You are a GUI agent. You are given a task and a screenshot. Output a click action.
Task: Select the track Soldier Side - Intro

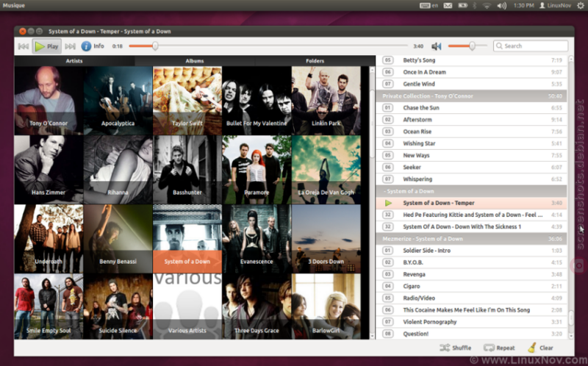(x=471, y=251)
